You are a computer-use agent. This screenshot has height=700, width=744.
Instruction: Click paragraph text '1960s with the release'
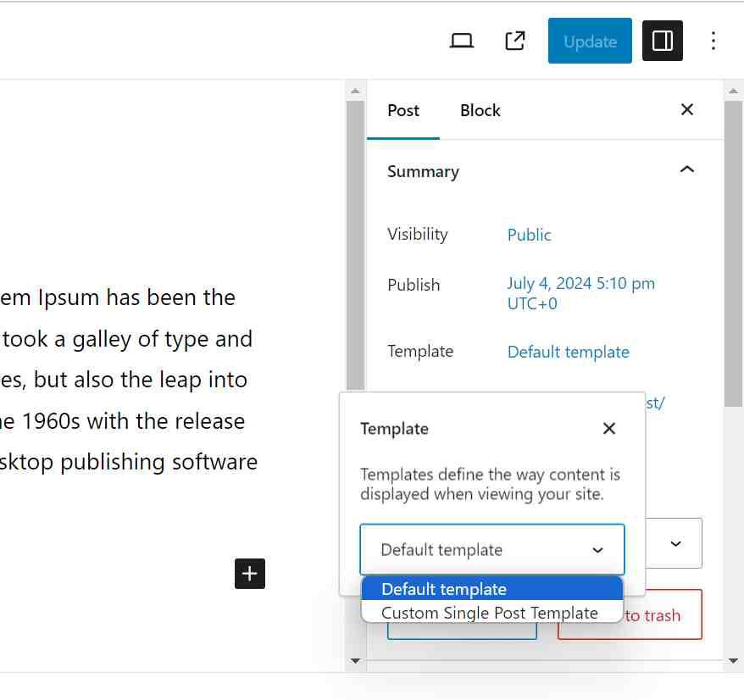click(133, 421)
